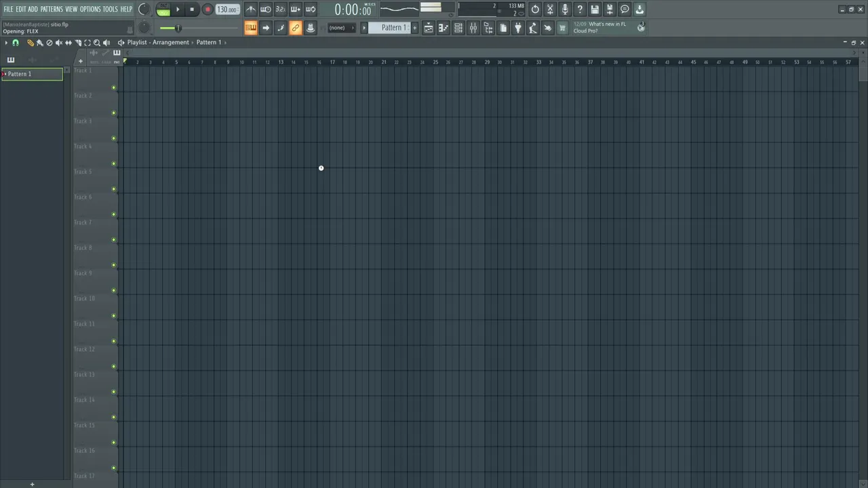Toggle Track 5 mute switch
Viewport: 868px width, 488px height.
114,189
